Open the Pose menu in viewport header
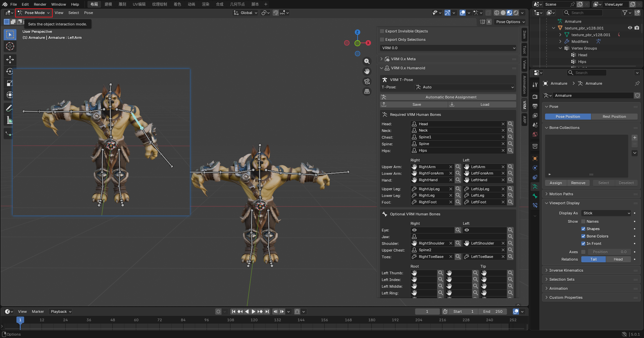 coord(89,13)
